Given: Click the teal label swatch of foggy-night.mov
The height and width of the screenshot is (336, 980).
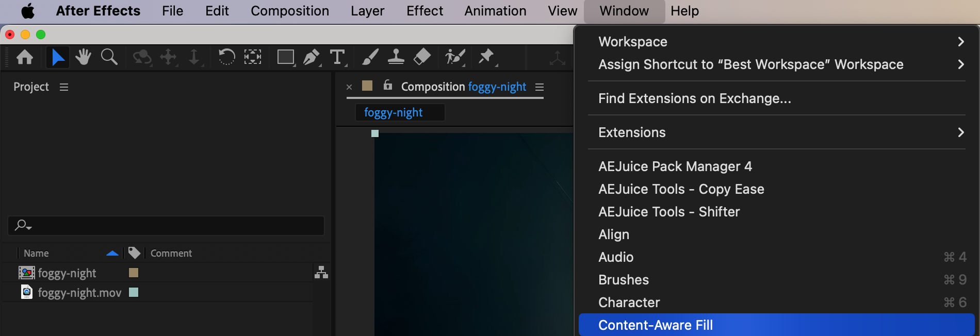Looking at the screenshot, I should click(x=134, y=292).
